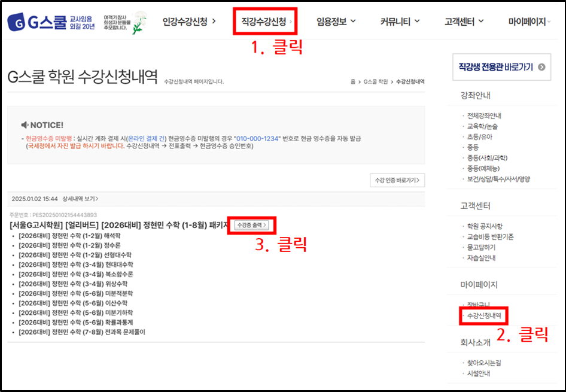Image resolution: width=566 pixels, height=392 pixels.
Task: Select the (1-2월) 해석학 course row
Action: [x=69, y=236]
